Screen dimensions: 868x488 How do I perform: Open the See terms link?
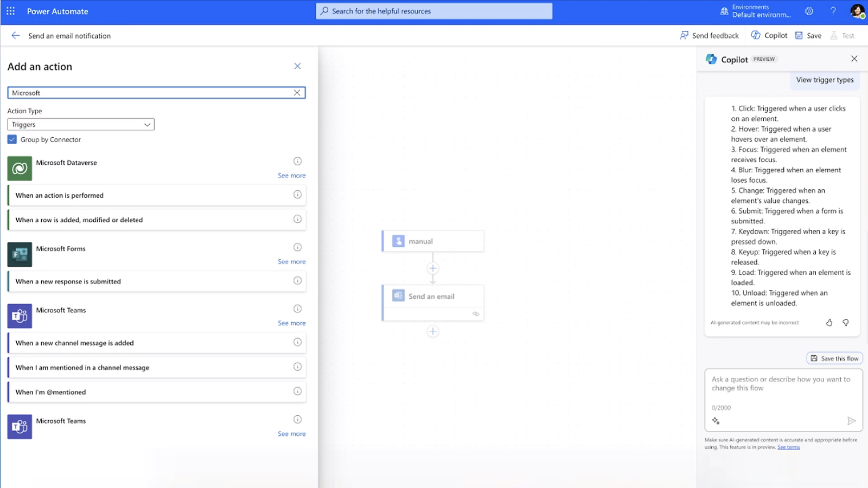pyautogui.click(x=788, y=447)
